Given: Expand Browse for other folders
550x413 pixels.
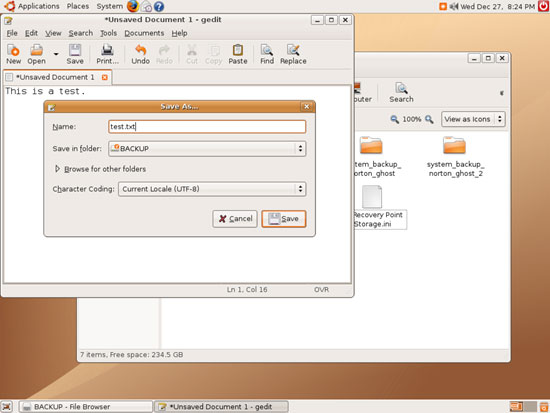Looking at the screenshot, I should 100,169.
